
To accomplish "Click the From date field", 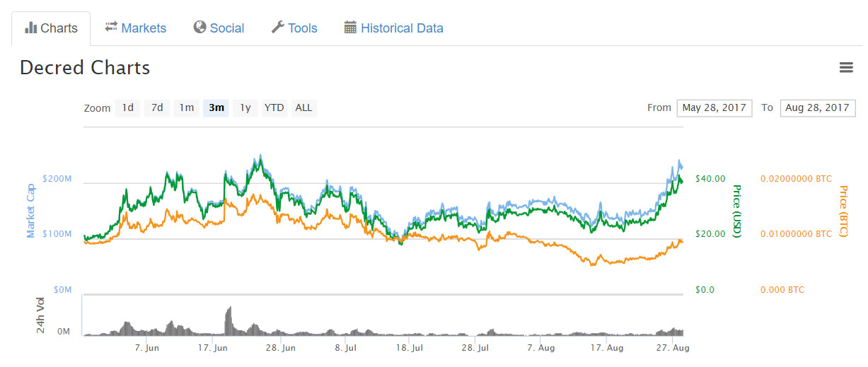I will tap(714, 108).
